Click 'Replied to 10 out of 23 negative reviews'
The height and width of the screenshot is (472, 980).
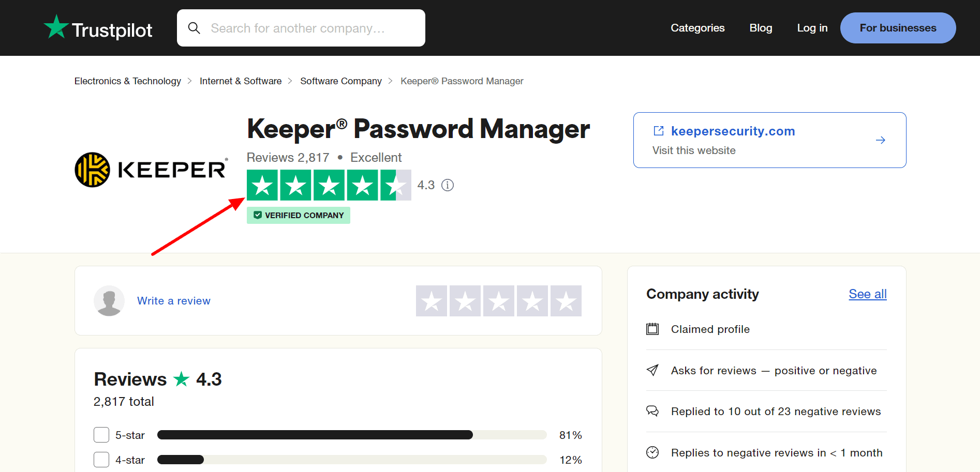776,412
